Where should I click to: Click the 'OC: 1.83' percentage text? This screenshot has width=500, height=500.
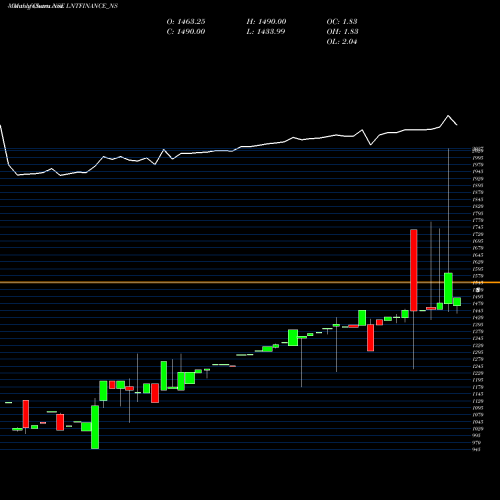pyautogui.click(x=342, y=22)
